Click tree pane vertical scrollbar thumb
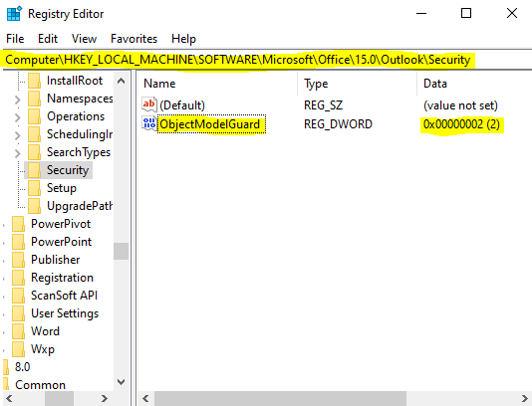This screenshot has width=532, height=406. coord(122,251)
